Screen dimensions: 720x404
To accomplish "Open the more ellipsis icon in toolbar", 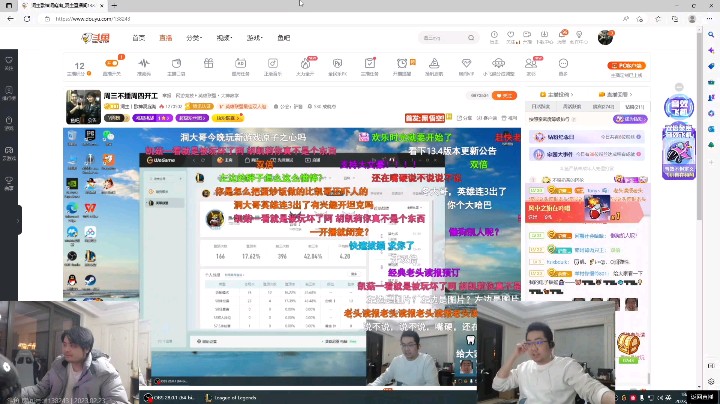I will tap(563, 63).
